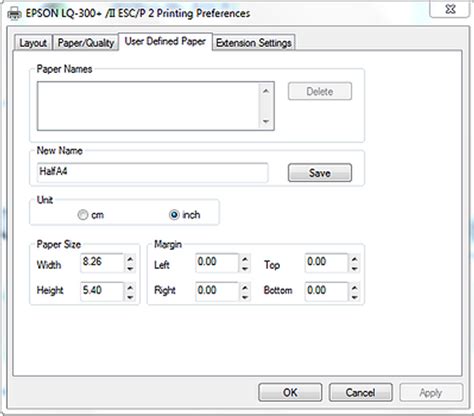Screen dimensions: 474x416
Task: Click the disabled Delete button
Action: coord(320,91)
